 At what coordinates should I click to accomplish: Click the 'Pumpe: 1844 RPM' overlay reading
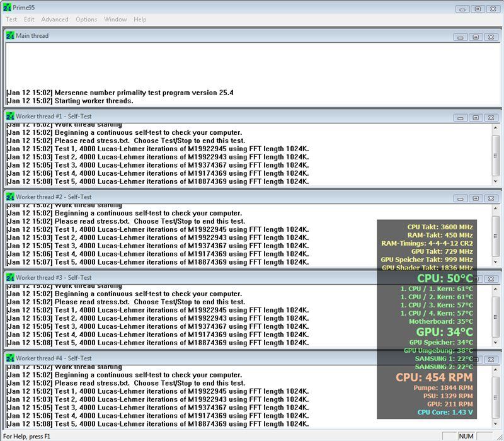(x=444, y=387)
